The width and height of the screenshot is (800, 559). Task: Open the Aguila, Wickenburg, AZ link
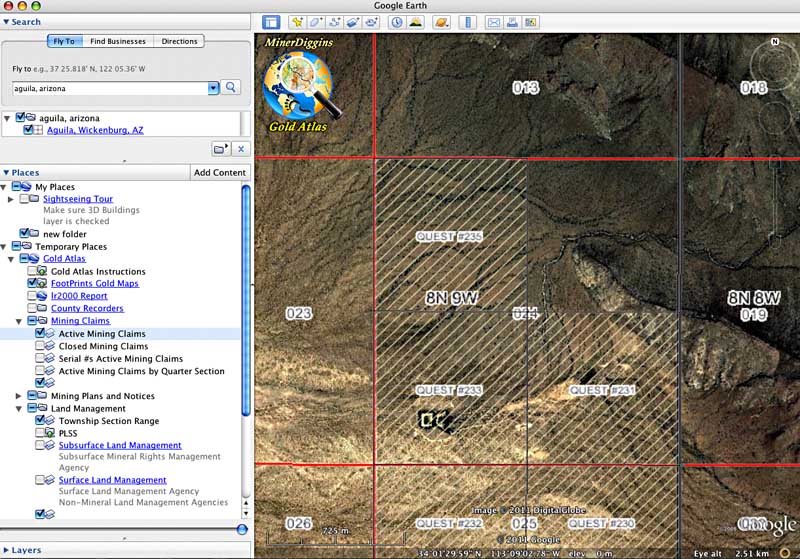tap(95, 130)
